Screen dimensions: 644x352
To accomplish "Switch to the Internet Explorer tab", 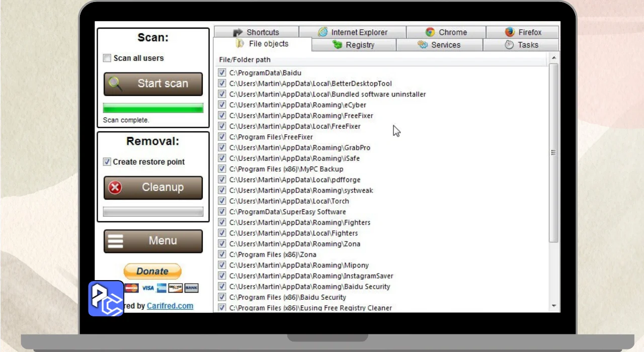I will [353, 32].
